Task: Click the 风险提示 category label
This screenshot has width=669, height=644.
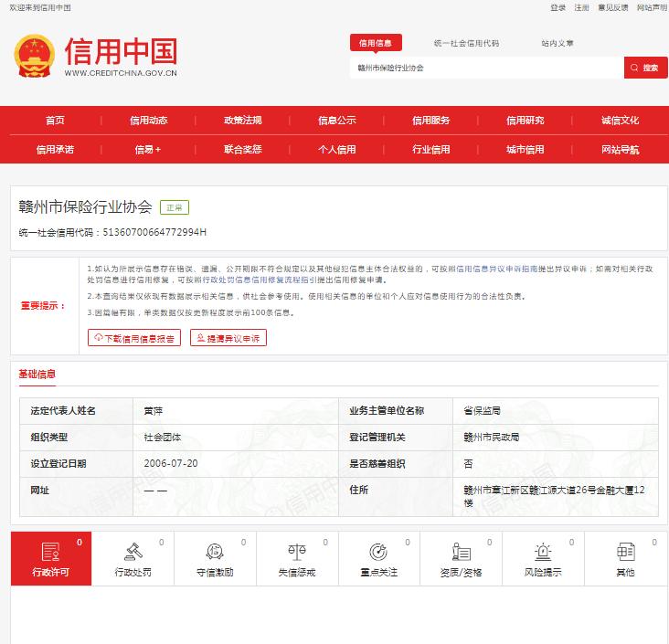Action: 543,572
